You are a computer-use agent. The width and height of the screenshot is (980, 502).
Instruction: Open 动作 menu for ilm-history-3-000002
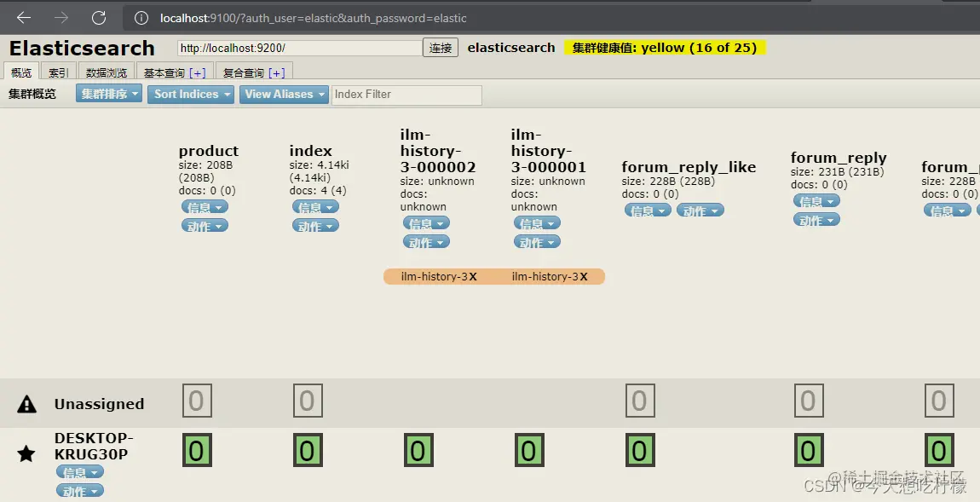tap(426, 242)
